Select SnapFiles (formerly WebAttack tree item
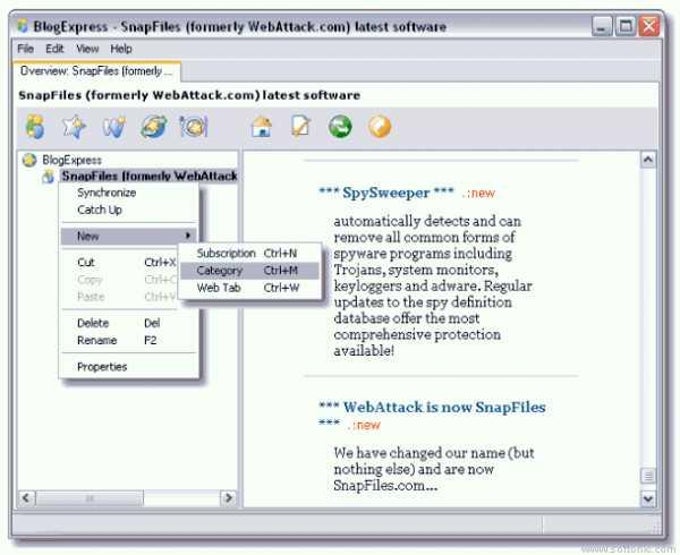 [149, 176]
